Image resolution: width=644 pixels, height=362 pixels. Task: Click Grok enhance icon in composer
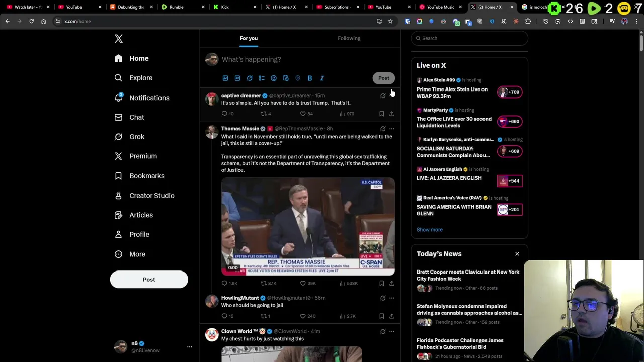tap(250, 78)
